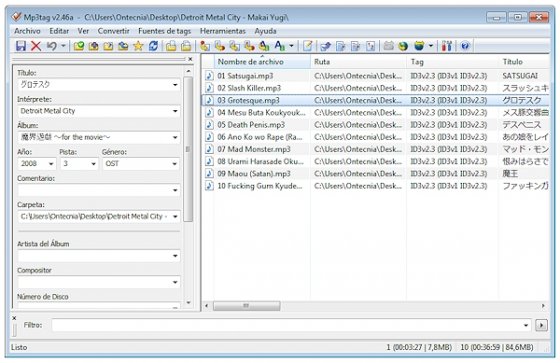Click the Add directory folder icon

click(94, 46)
